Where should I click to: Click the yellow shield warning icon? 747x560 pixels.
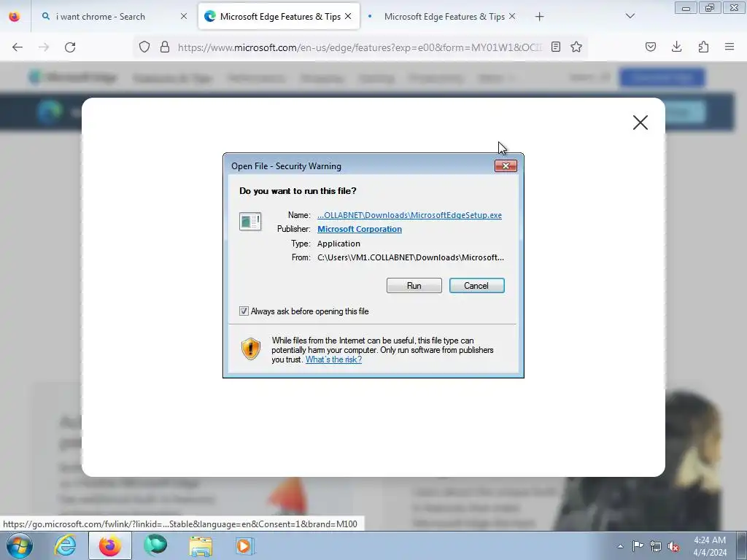(251, 349)
